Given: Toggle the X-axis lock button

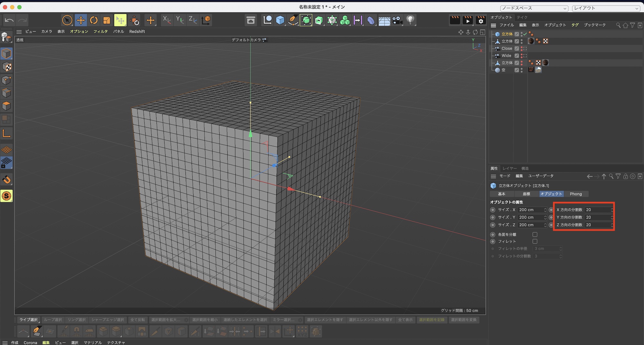Looking at the screenshot, I should pos(166,20).
